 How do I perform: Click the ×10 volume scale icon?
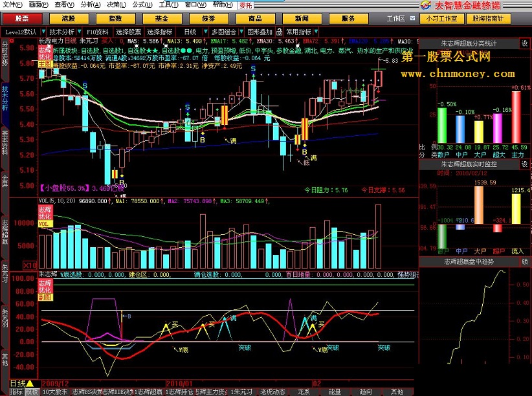[30, 265]
